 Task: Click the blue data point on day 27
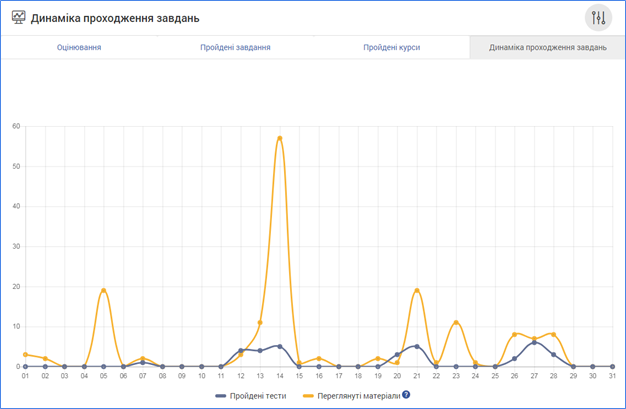point(534,342)
